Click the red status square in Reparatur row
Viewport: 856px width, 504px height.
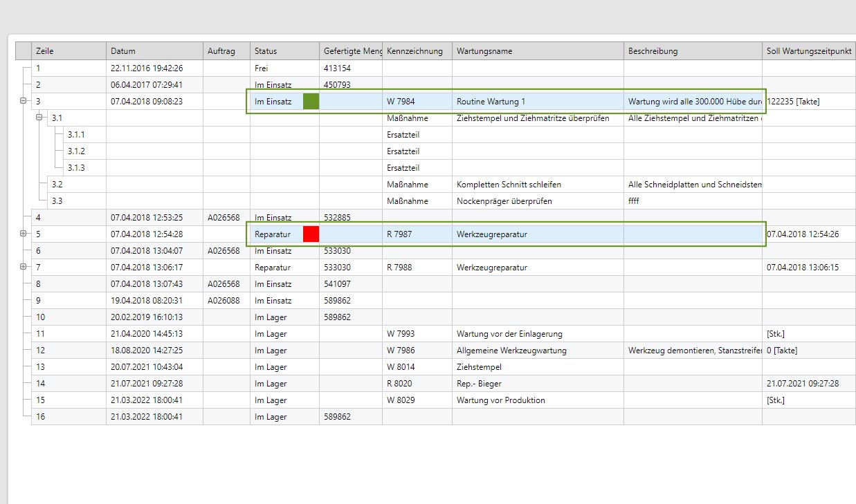point(311,234)
